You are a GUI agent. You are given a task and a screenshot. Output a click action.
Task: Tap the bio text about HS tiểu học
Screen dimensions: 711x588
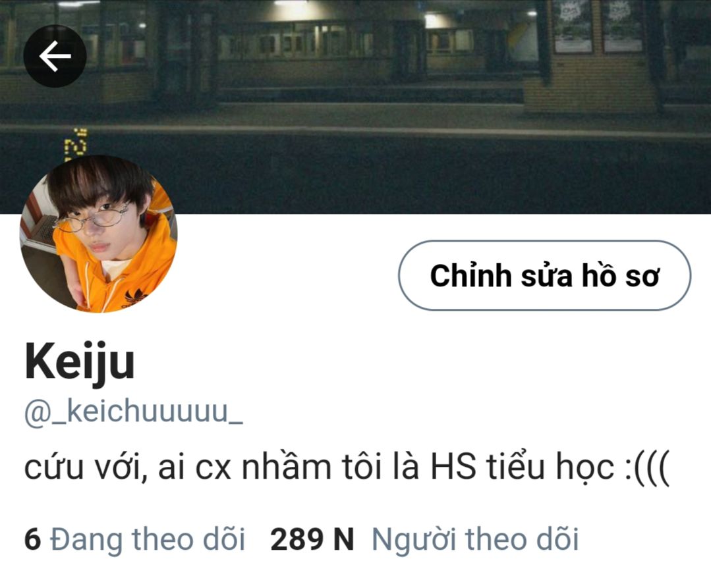coord(347,468)
